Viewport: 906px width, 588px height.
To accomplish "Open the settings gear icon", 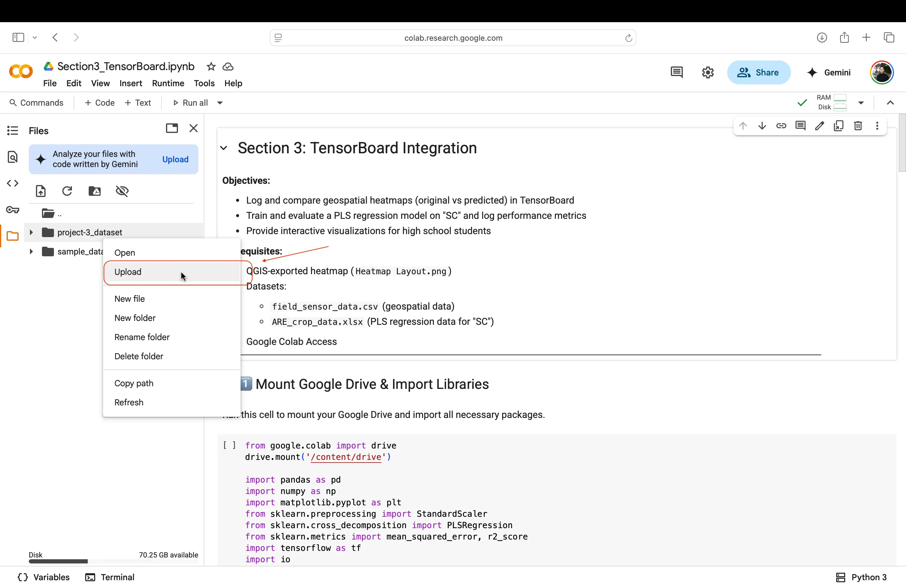I will click(x=708, y=72).
